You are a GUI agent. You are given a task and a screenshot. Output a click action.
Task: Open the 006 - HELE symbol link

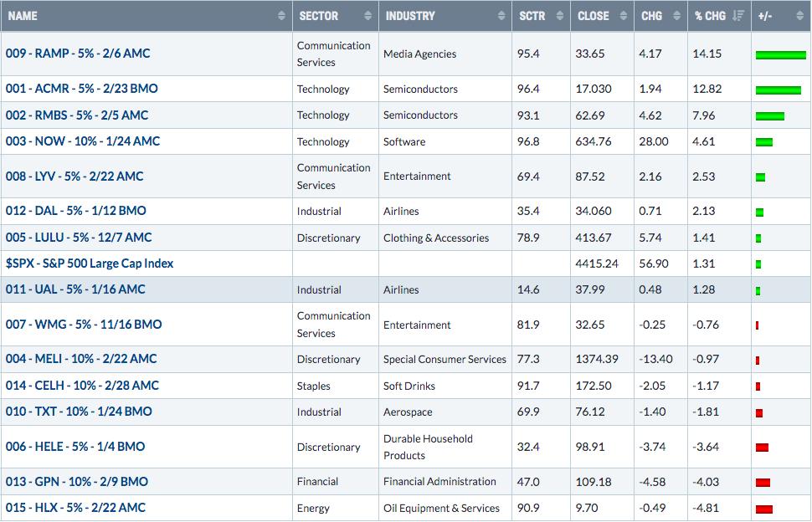(x=75, y=447)
